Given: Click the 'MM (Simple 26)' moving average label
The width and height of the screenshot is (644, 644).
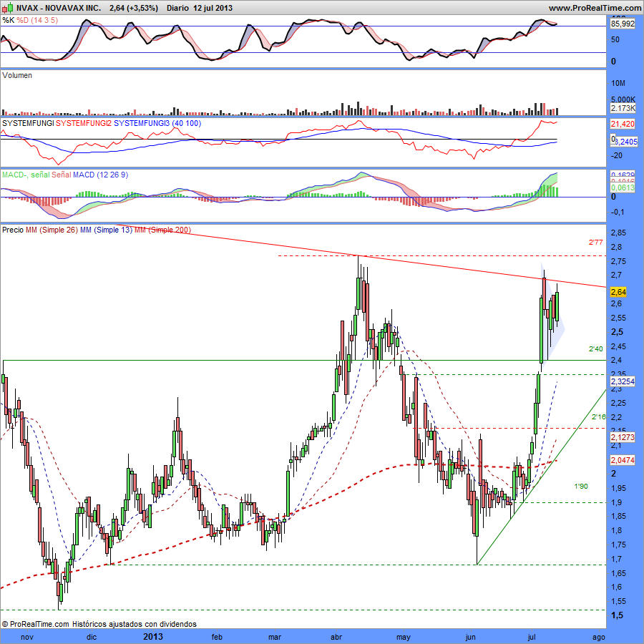Looking at the screenshot, I should coord(52,230).
